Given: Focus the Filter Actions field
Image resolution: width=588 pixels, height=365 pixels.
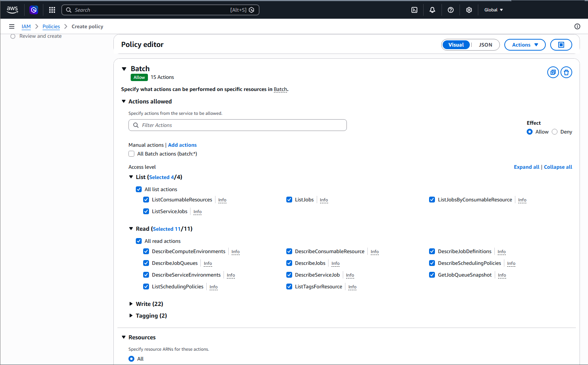Looking at the screenshot, I should 237,125.
